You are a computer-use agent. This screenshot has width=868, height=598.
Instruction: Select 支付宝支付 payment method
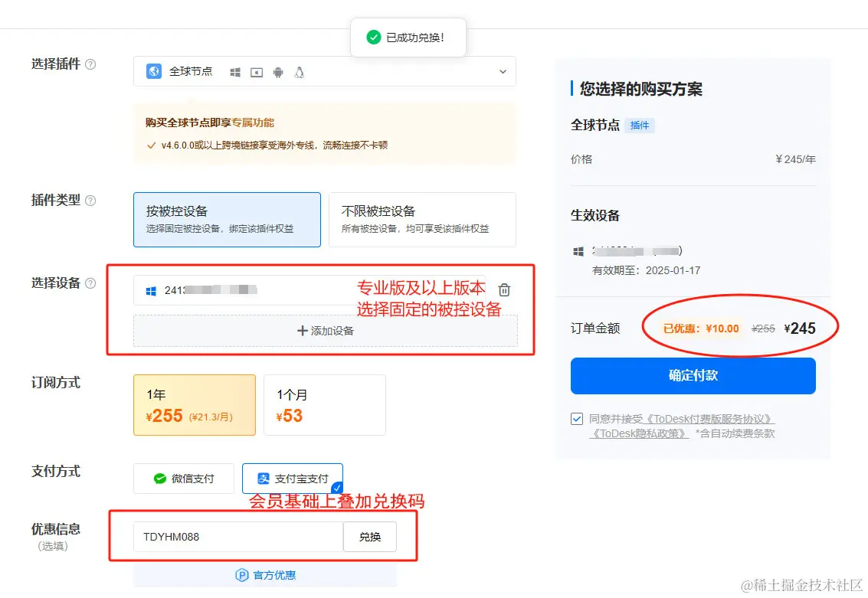coord(293,479)
